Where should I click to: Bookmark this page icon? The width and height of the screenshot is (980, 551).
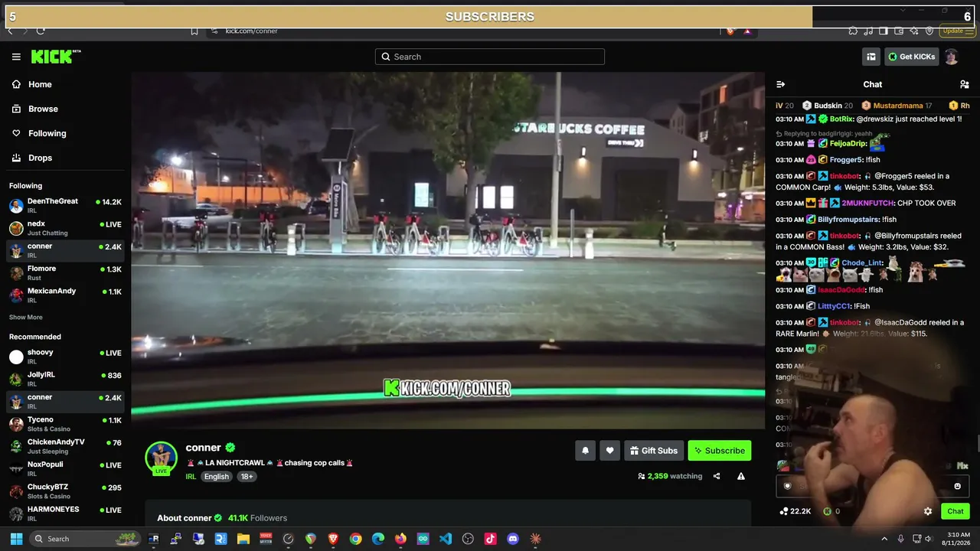click(194, 31)
